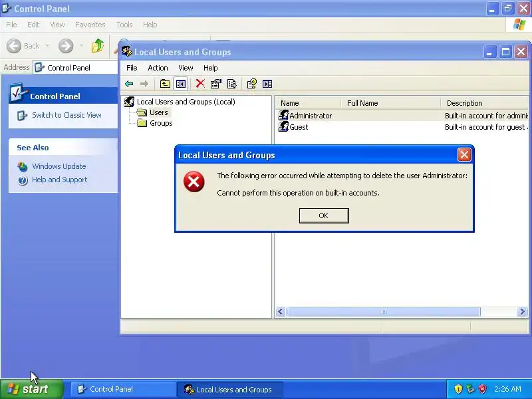Screen dimensions: 532x399
Task: Open the Action menu
Action: [x=158, y=68]
